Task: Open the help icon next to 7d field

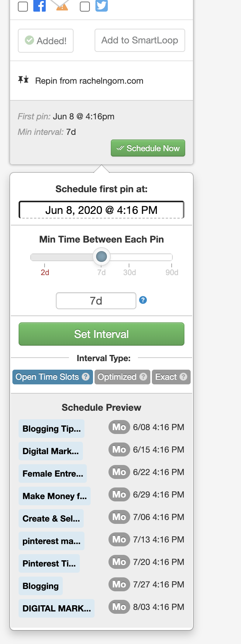Action: 143,300
